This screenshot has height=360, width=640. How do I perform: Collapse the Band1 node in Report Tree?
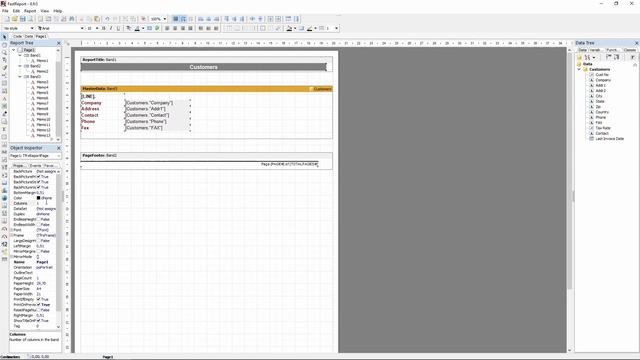(20, 55)
